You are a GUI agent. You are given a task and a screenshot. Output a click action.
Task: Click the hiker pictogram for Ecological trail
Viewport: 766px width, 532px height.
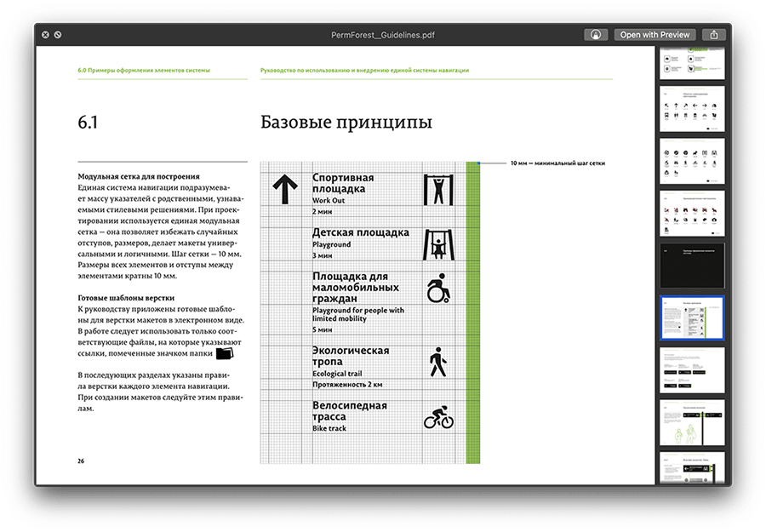pos(437,362)
